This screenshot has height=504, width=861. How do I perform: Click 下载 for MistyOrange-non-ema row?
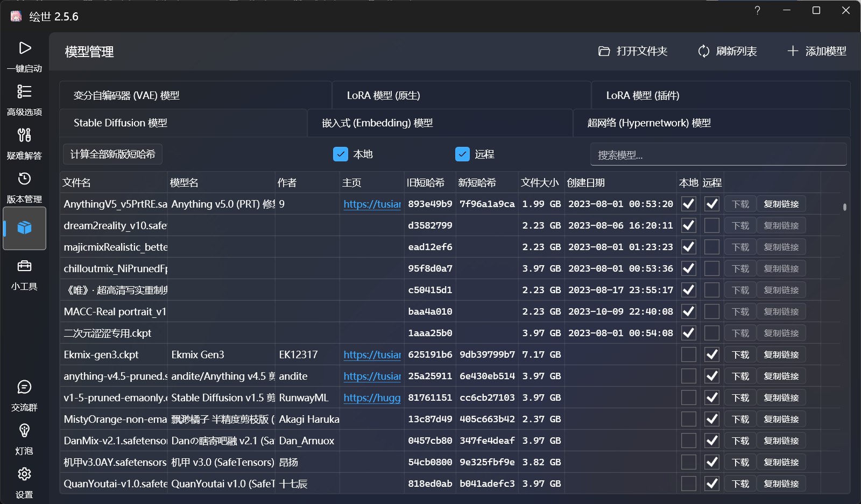pos(740,419)
